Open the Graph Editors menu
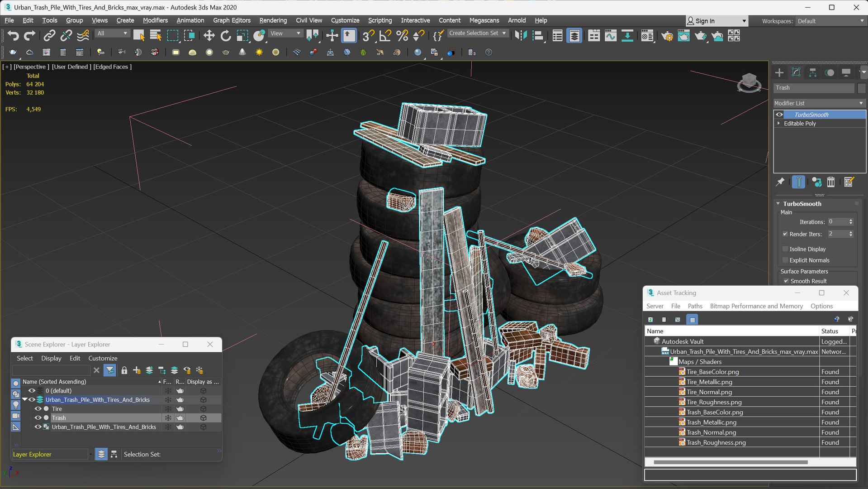The height and width of the screenshot is (489, 868). click(232, 20)
